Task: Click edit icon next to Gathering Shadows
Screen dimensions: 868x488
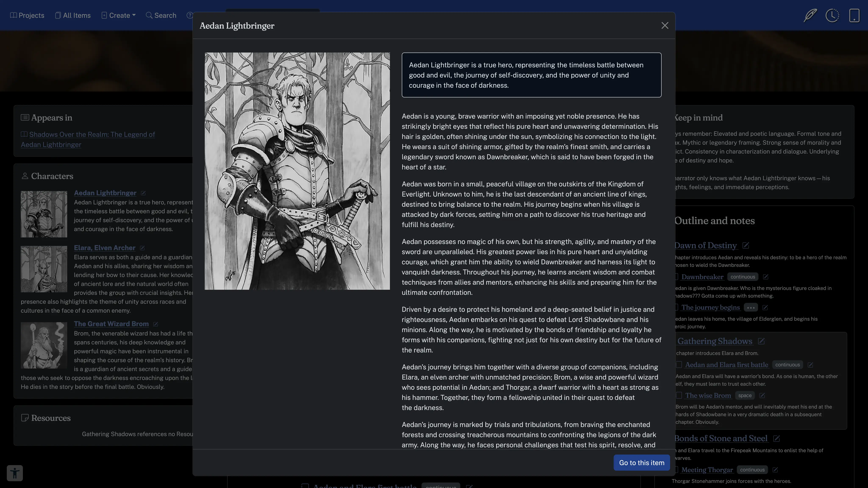Action: [761, 341]
